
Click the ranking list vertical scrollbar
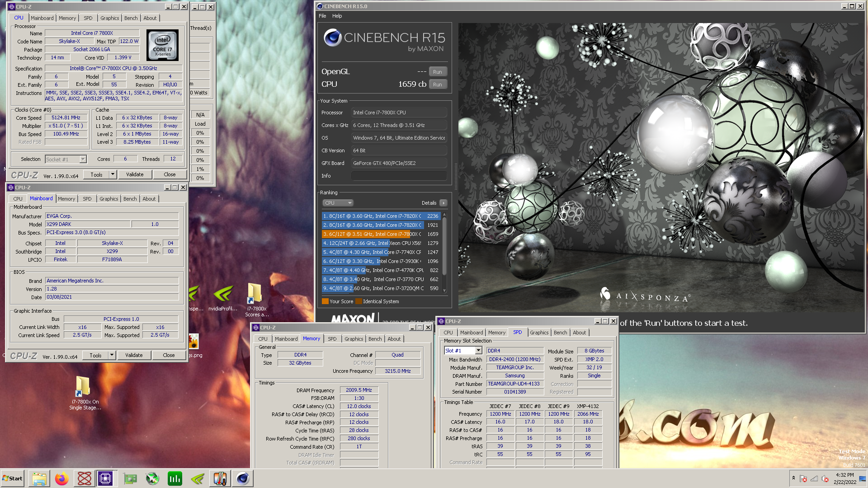(444, 253)
